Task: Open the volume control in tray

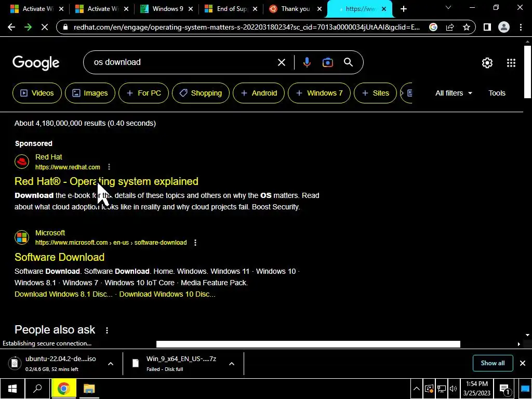Action: click(x=453, y=389)
